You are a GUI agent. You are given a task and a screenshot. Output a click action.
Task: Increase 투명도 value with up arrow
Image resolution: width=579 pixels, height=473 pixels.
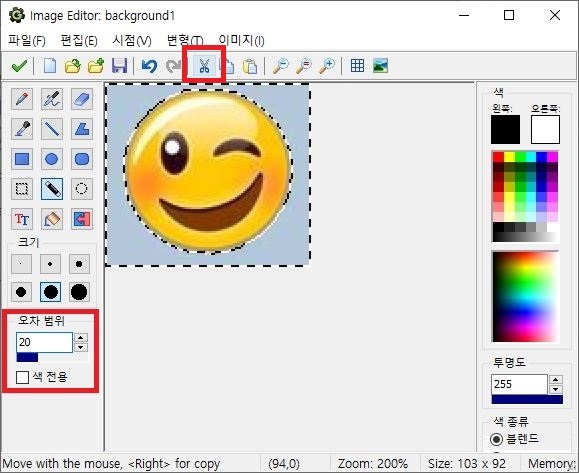tap(556, 380)
